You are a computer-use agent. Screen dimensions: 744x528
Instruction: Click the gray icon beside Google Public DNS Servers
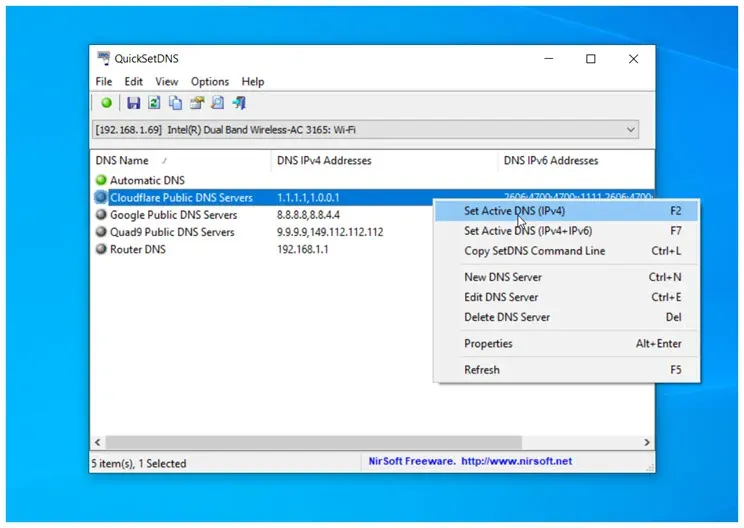pos(101,214)
